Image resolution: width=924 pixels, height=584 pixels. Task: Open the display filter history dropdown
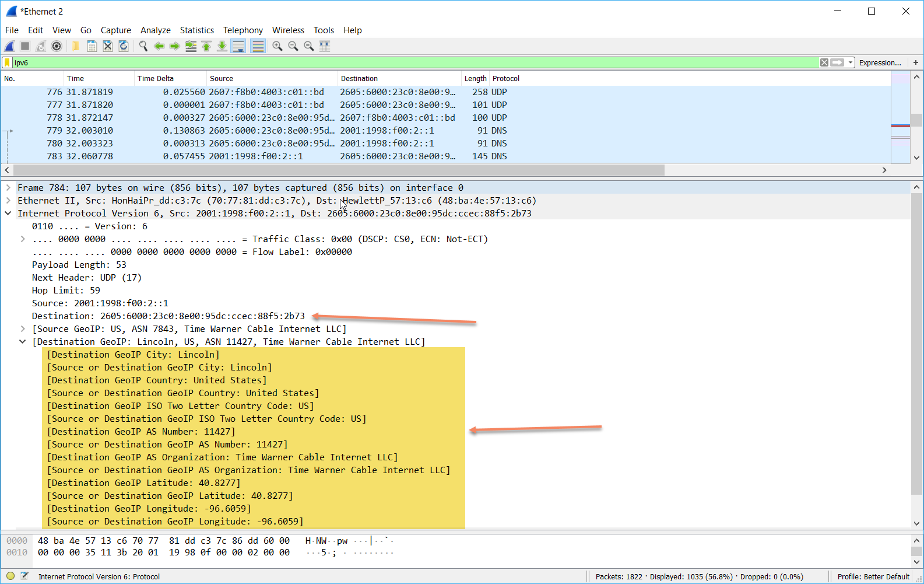pos(851,62)
